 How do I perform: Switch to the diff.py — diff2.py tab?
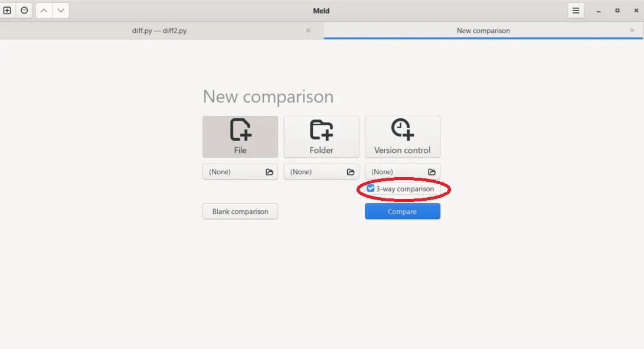[x=159, y=31]
